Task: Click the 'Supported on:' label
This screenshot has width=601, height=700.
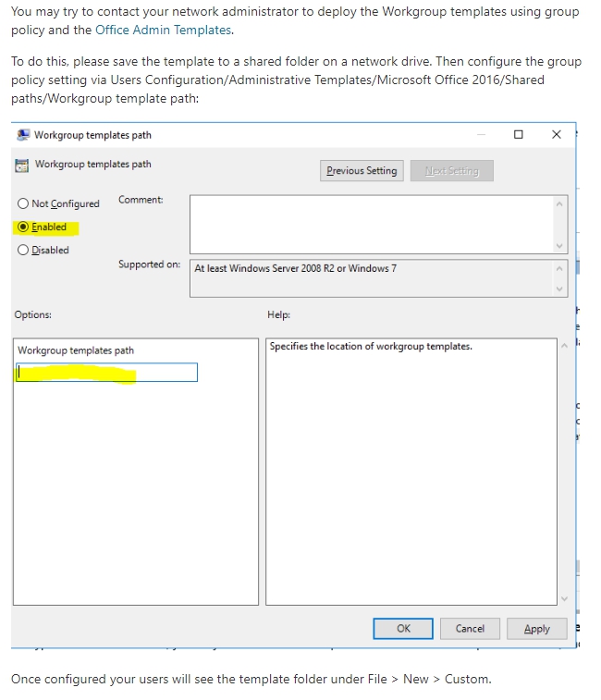Action: [x=149, y=264]
